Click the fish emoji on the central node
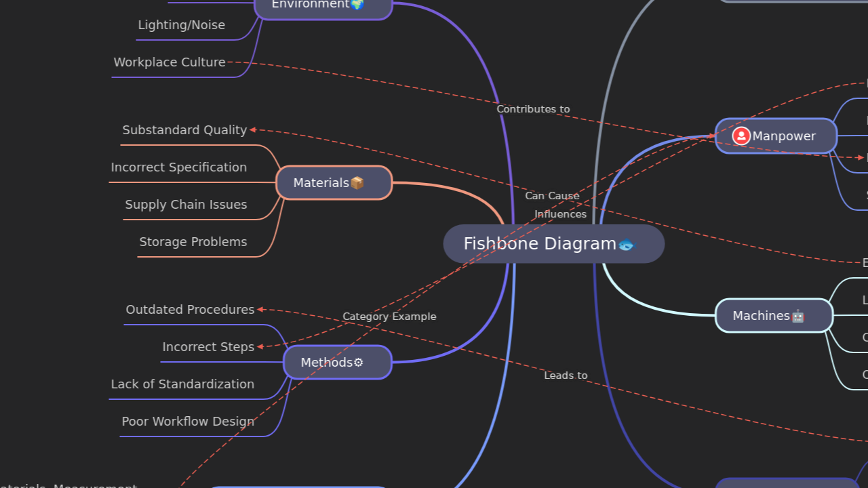Viewport: 868px width, 488px height. pyautogui.click(x=626, y=244)
